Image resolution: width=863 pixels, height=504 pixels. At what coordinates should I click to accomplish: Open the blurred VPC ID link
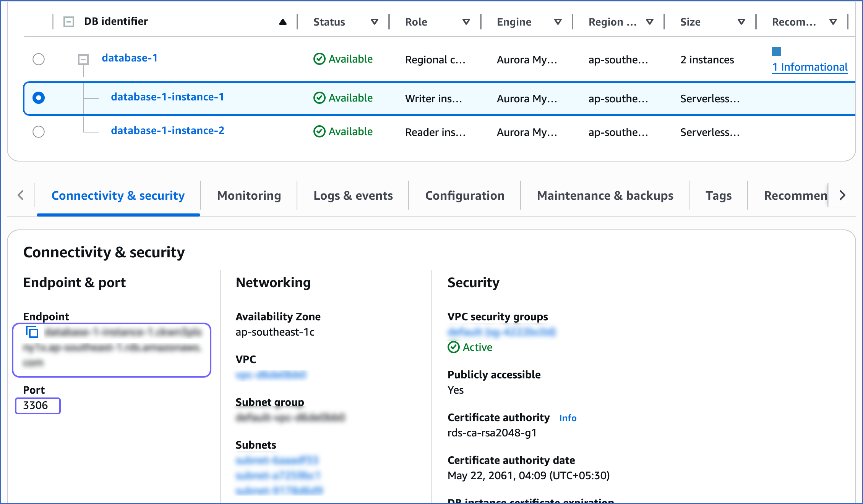(271, 375)
